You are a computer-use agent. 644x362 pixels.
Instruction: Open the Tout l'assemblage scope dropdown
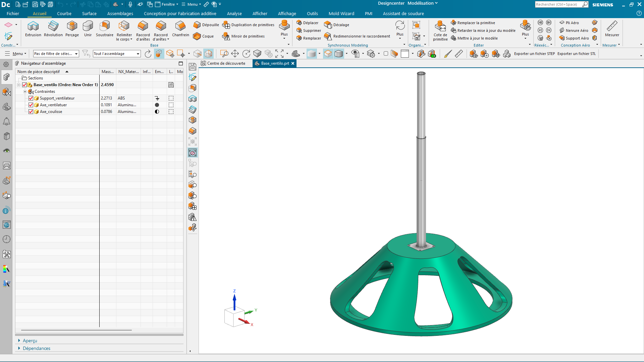tap(117, 54)
